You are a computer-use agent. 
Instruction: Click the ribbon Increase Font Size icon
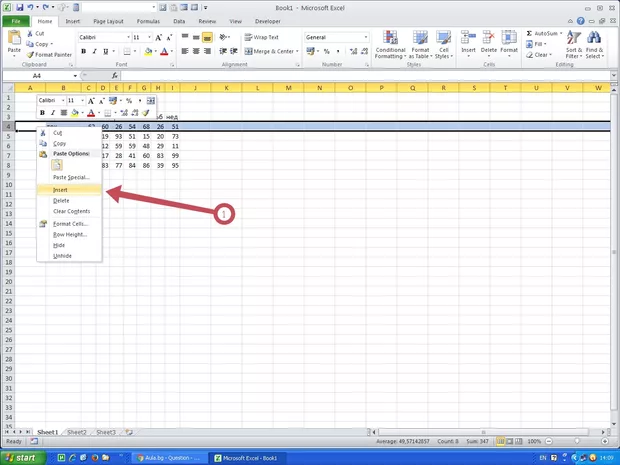[x=159, y=37]
